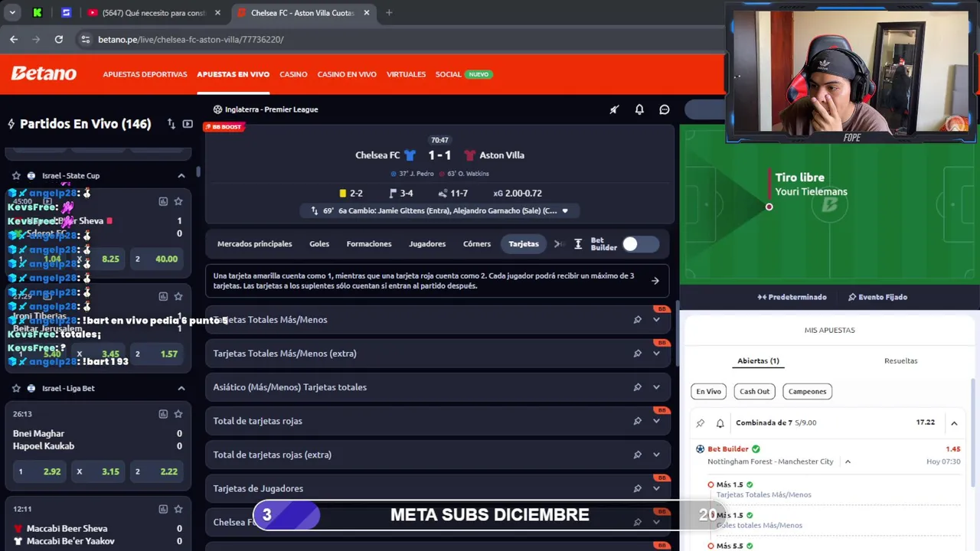Collapse the Israel - Liga Bet league
The image size is (980, 551).
click(x=181, y=388)
